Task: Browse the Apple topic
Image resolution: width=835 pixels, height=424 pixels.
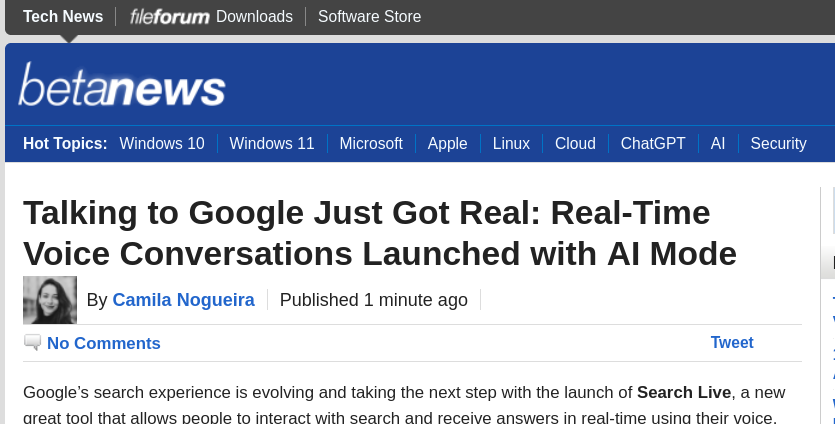Action: click(447, 143)
